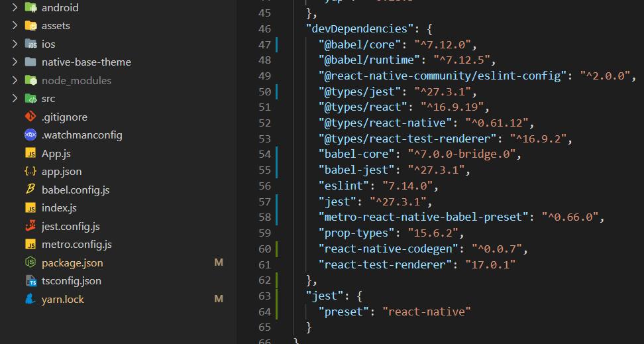Open the node_modules folder
This screenshot has width=644, height=344.
(x=76, y=81)
